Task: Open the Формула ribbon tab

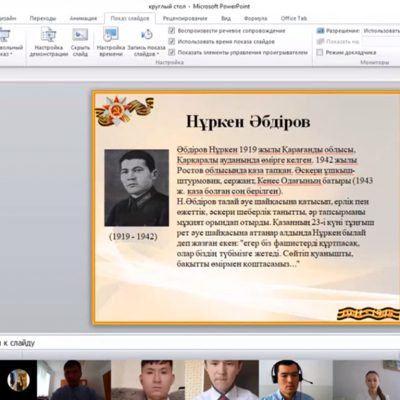Action: [x=255, y=18]
